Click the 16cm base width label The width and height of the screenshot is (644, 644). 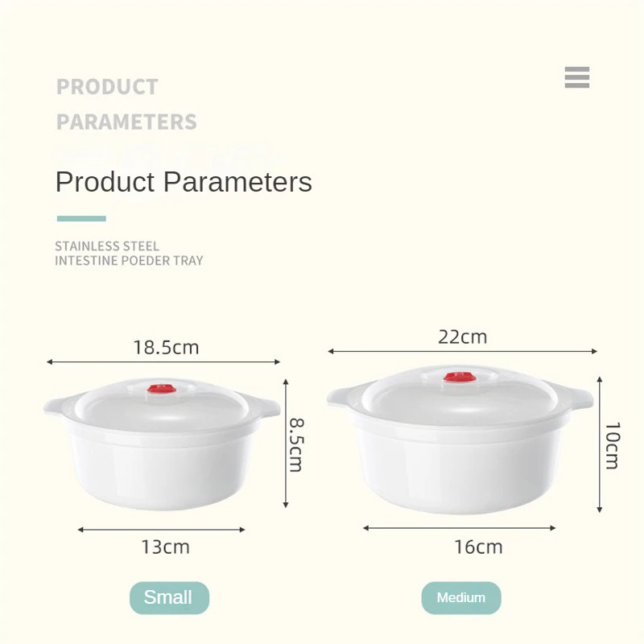coord(477,547)
